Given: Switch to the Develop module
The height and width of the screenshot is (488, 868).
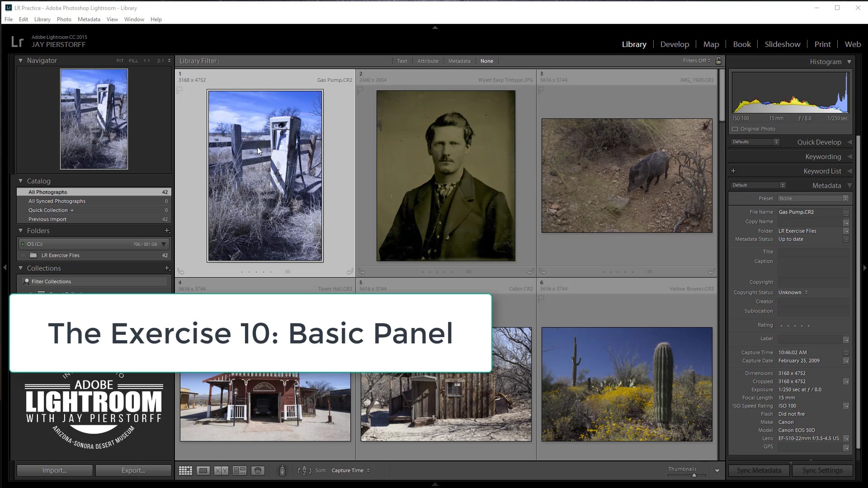Looking at the screenshot, I should point(675,44).
